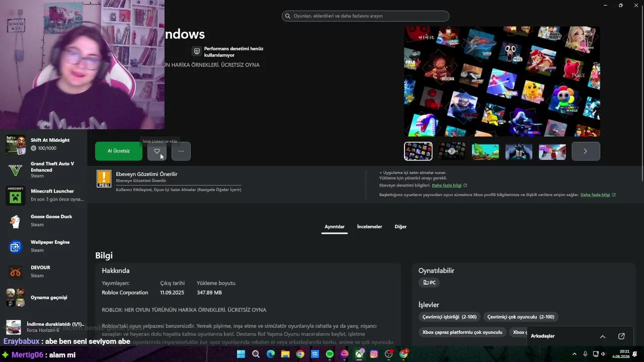Launch Minecraft Launcher from sidebar icon
644x362 pixels.
point(16,196)
